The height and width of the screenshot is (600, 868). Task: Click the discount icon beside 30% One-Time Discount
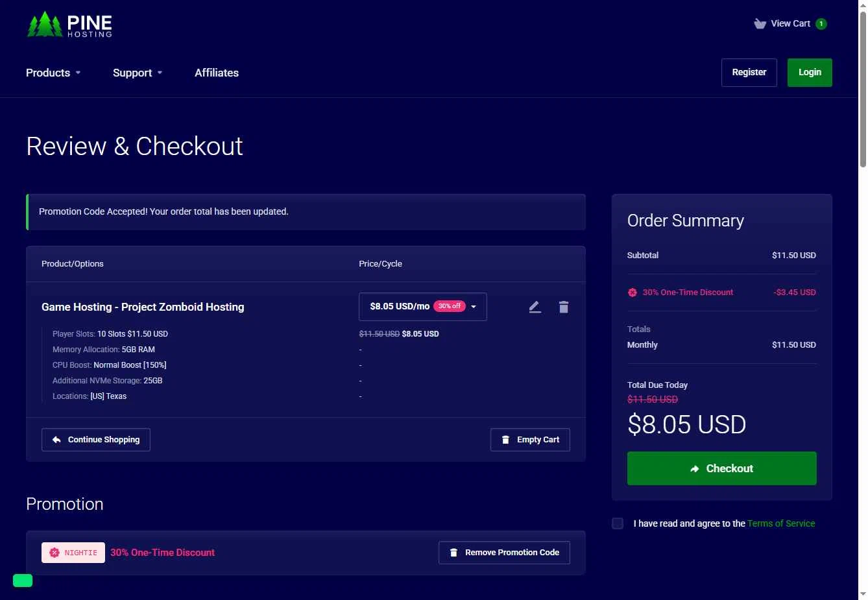[x=633, y=293]
